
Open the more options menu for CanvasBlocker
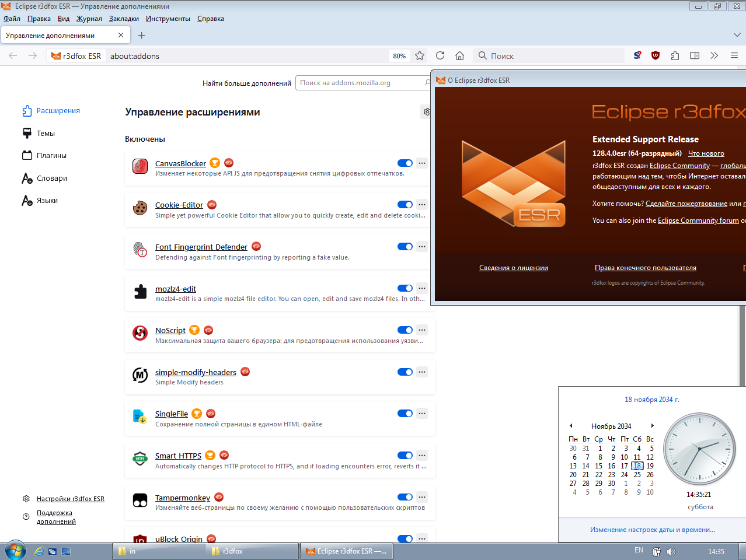(422, 163)
